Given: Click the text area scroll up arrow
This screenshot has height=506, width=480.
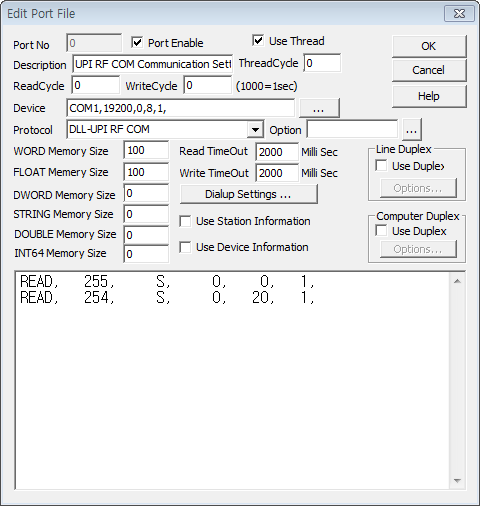Looking at the screenshot, I should click(x=457, y=281).
